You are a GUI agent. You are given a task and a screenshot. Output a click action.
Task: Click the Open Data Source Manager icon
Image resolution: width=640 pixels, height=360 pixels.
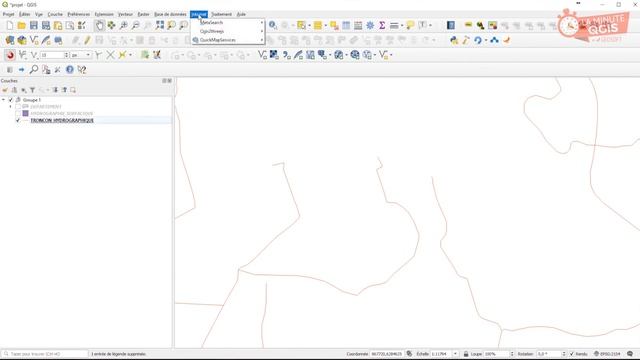coord(10,40)
